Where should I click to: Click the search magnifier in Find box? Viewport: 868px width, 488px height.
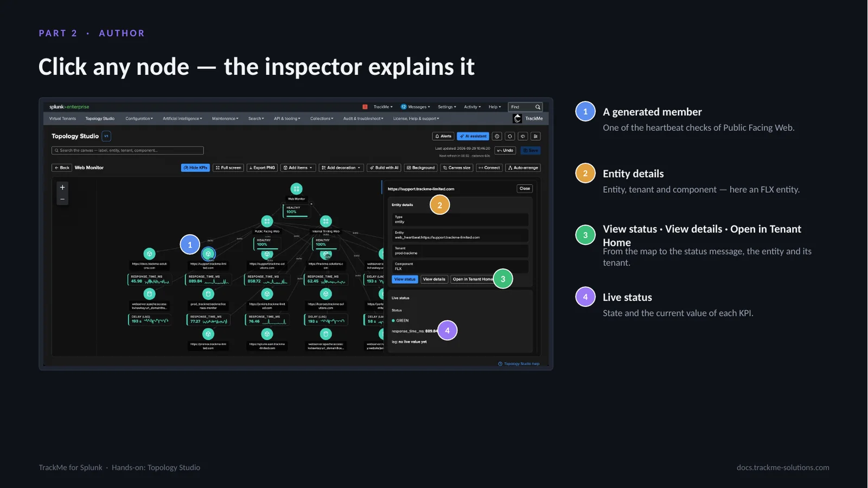pos(538,107)
